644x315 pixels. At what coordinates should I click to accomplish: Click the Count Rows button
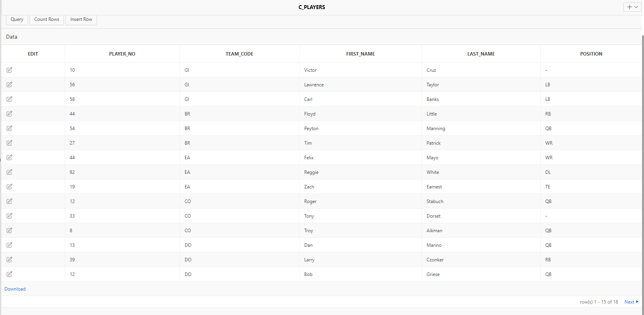[47, 19]
